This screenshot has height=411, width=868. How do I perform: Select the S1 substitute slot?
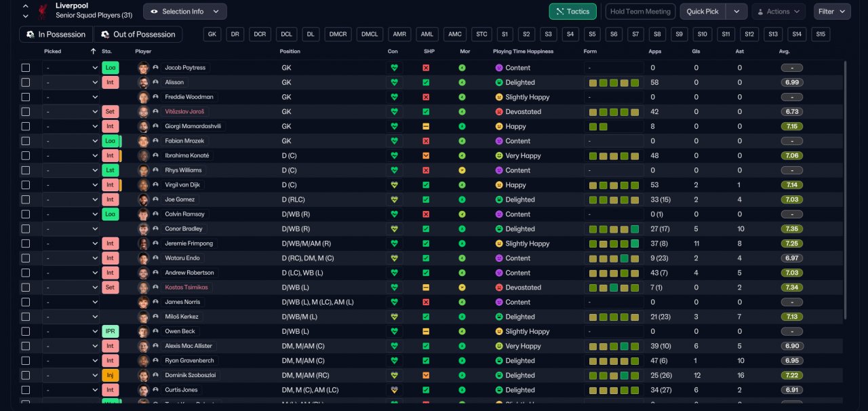tap(505, 35)
